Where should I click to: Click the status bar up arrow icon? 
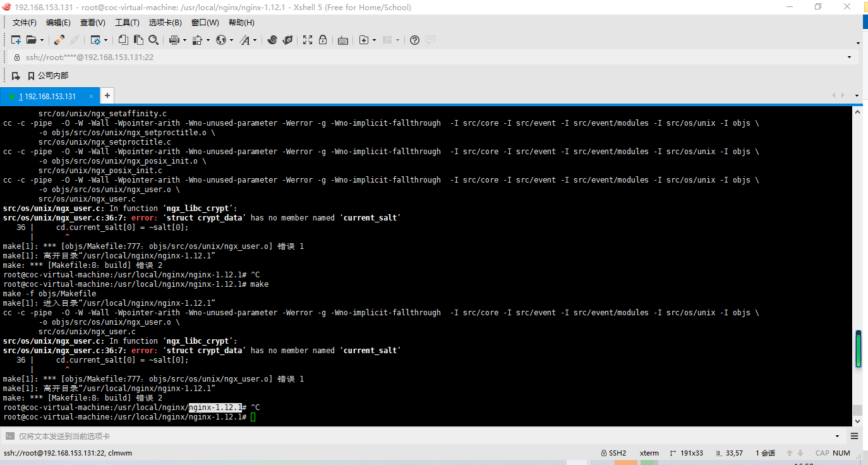point(789,453)
